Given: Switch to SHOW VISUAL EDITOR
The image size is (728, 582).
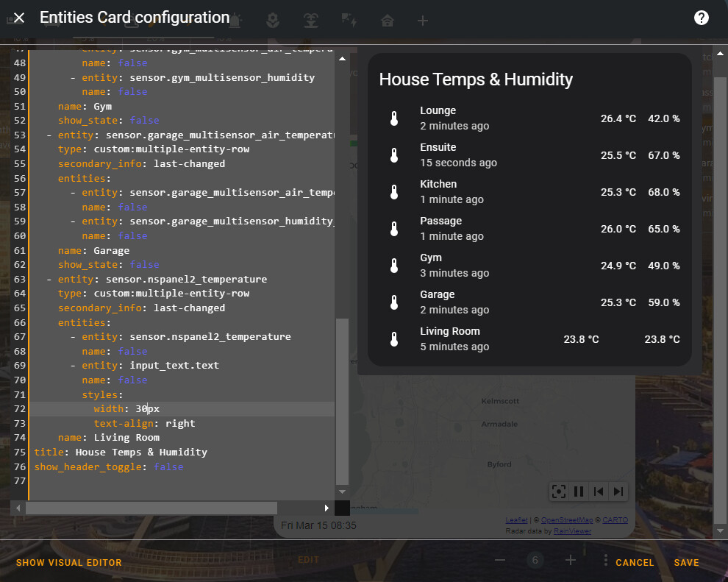Looking at the screenshot, I should (x=68, y=562).
